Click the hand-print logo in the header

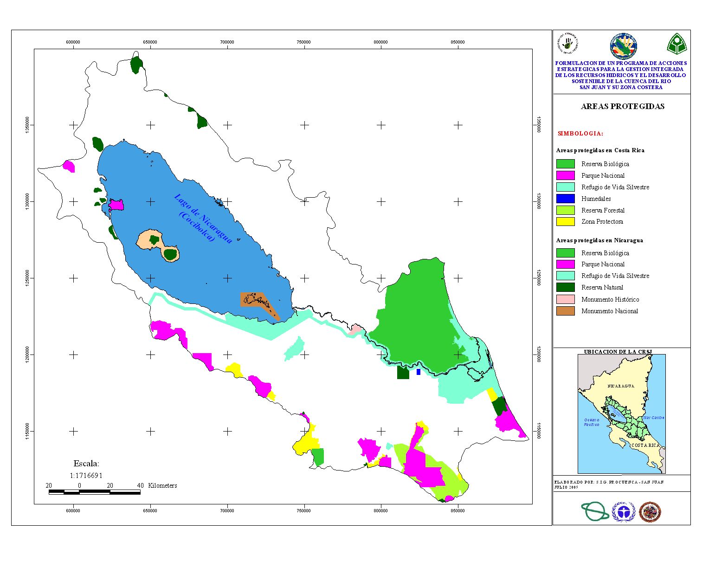coord(567,43)
